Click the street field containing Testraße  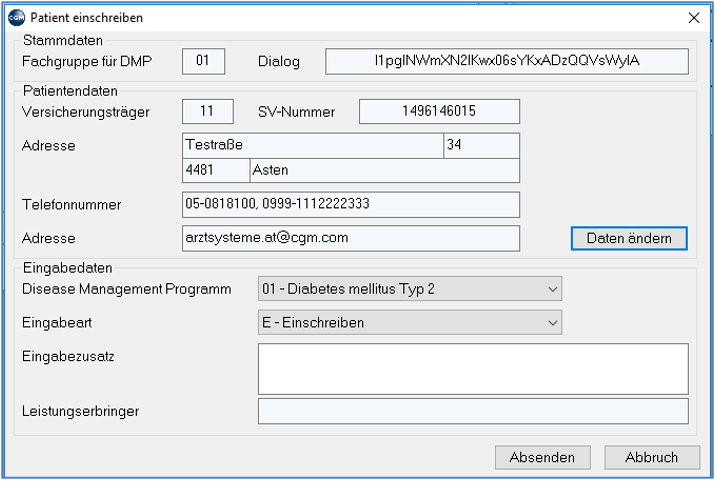point(313,145)
